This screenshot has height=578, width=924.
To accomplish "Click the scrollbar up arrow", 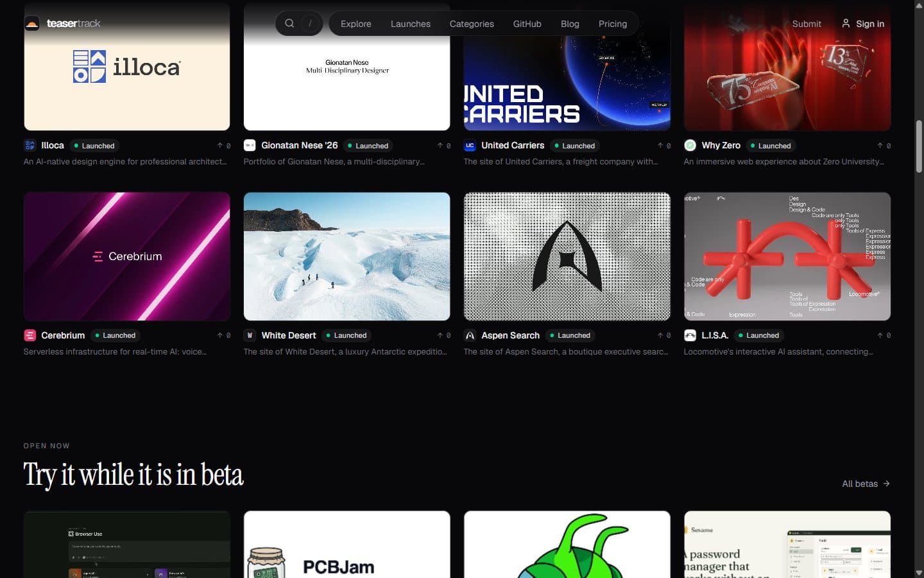I will (x=919, y=5).
